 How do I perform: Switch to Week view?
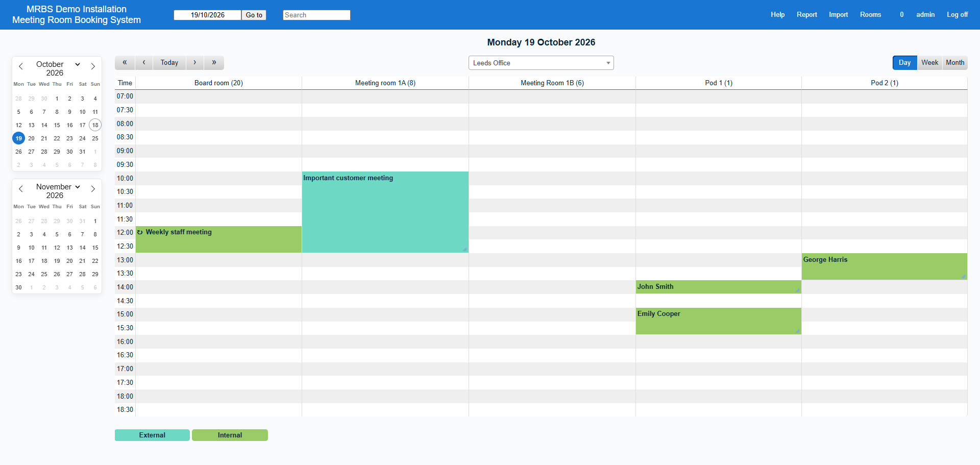pyautogui.click(x=929, y=63)
